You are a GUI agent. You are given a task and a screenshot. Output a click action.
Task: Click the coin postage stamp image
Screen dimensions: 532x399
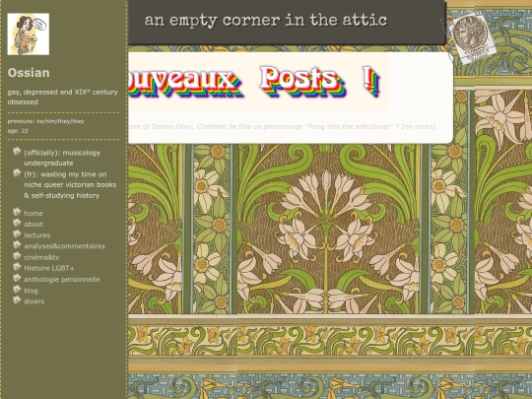[472, 36]
